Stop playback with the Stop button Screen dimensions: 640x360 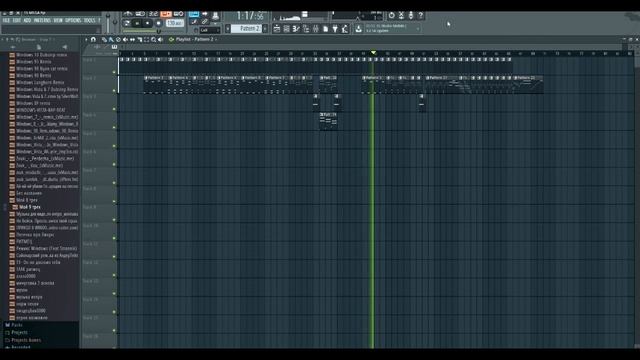pos(147,23)
